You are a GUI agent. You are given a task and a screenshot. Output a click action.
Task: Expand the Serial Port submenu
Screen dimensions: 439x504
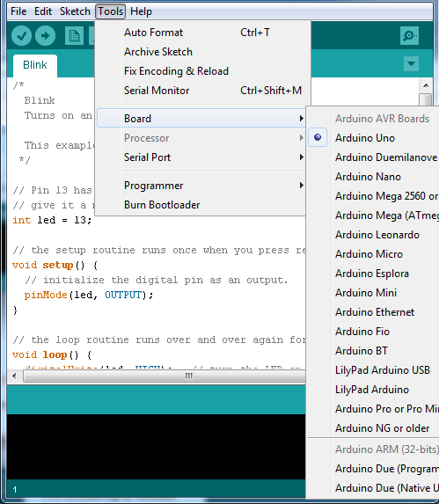click(201, 157)
